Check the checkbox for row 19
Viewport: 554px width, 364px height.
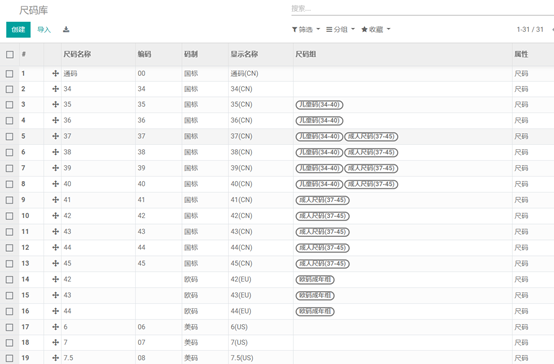click(10, 358)
